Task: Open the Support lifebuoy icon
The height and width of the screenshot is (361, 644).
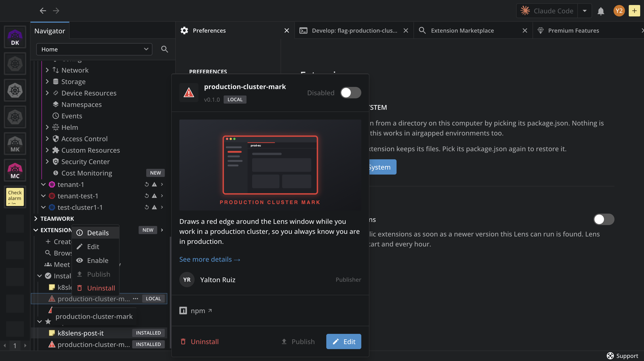Action: [x=610, y=356]
